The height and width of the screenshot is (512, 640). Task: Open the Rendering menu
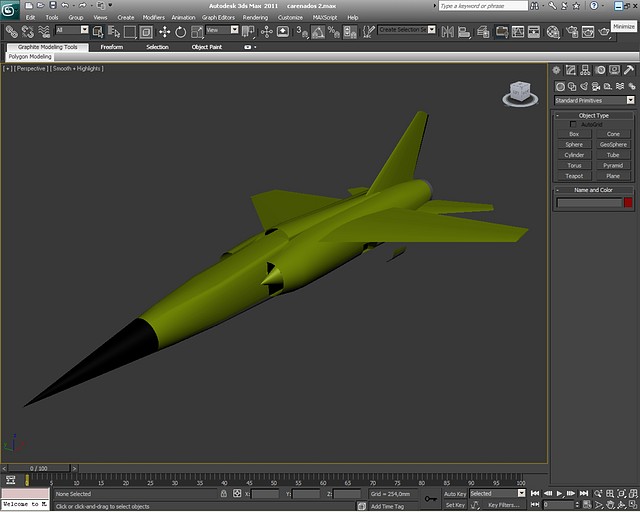point(255,18)
